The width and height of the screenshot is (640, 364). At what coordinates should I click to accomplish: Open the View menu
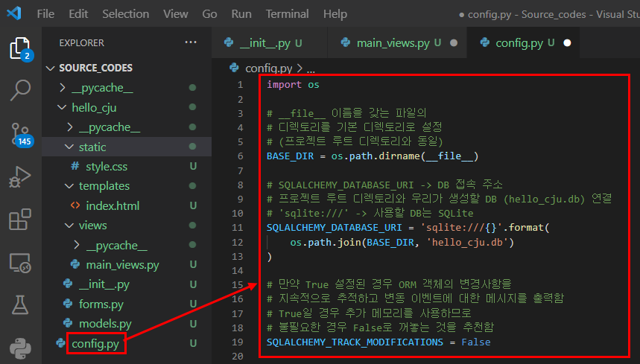point(176,14)
